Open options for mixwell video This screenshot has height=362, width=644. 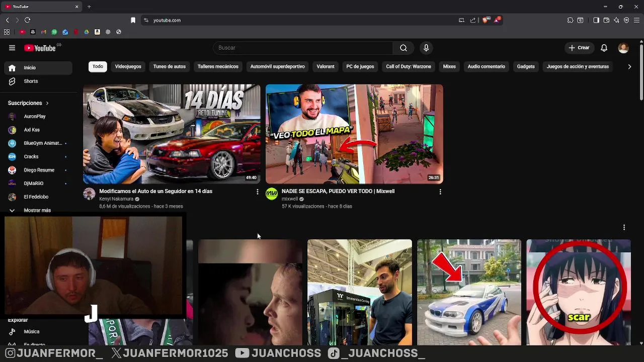pyautogui.click(x=440, y=192)
